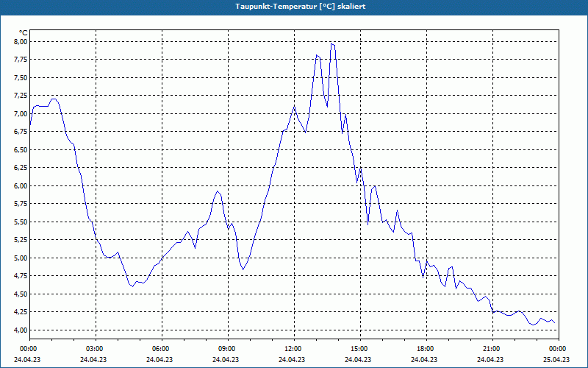588x368 pixels.
Task: Select the '6,00' y-axis label
Action: coord(21,186)
